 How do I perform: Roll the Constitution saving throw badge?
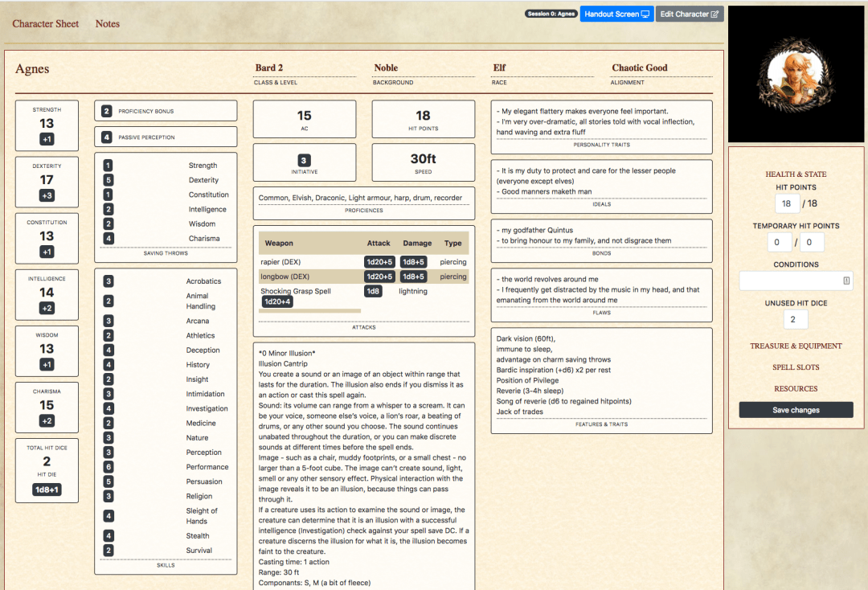pyautogui.click(x=108, y=195)
